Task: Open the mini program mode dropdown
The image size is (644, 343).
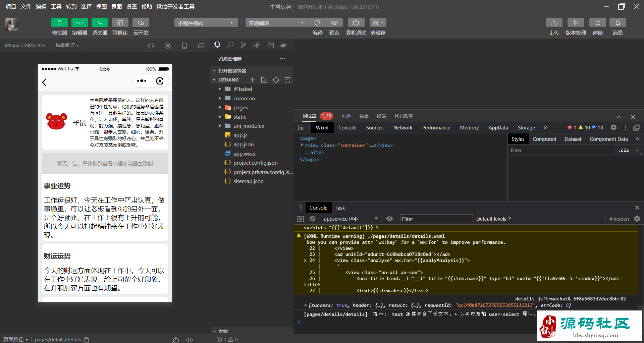Action: pos(206,23)
